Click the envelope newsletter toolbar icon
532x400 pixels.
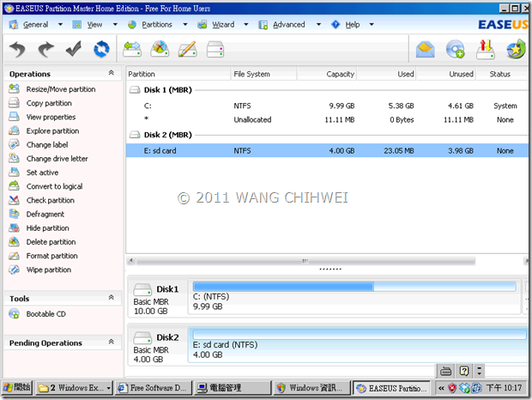tap(425, 50)
